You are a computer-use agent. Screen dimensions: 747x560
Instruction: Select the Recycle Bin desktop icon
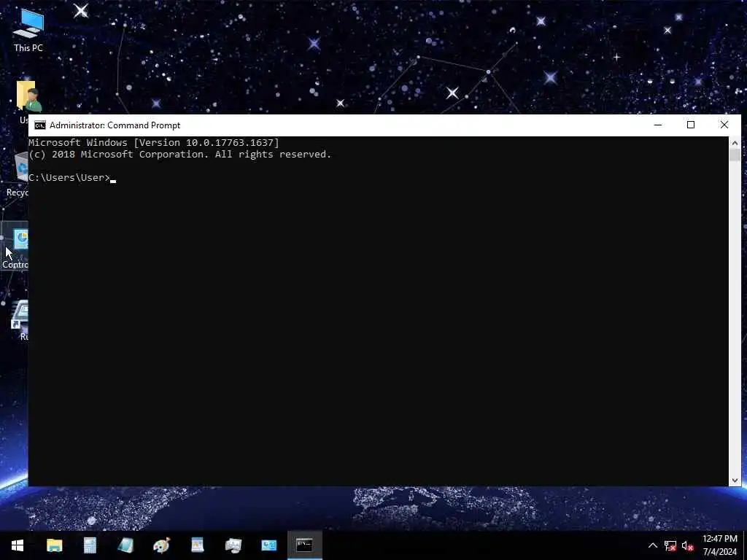click(x=18, y=174)
